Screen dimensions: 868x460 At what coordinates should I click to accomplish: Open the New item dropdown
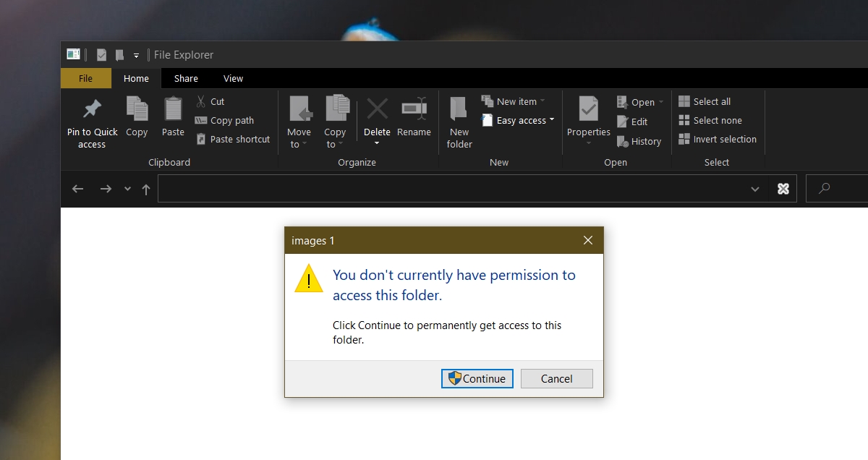[515, 101]
